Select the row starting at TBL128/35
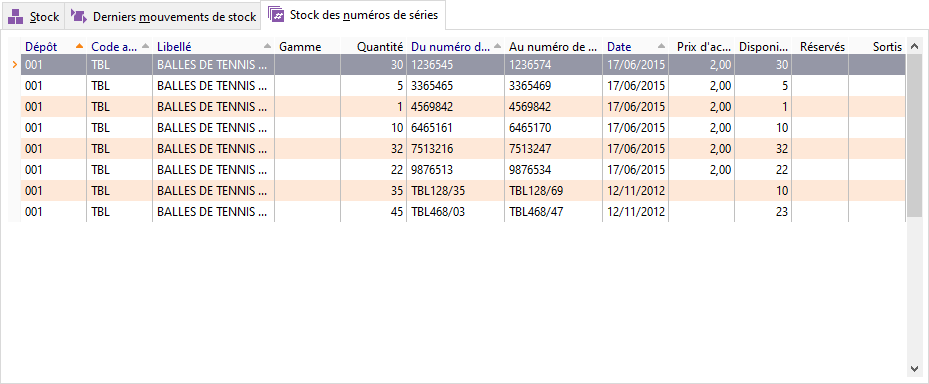 (463, 191)
